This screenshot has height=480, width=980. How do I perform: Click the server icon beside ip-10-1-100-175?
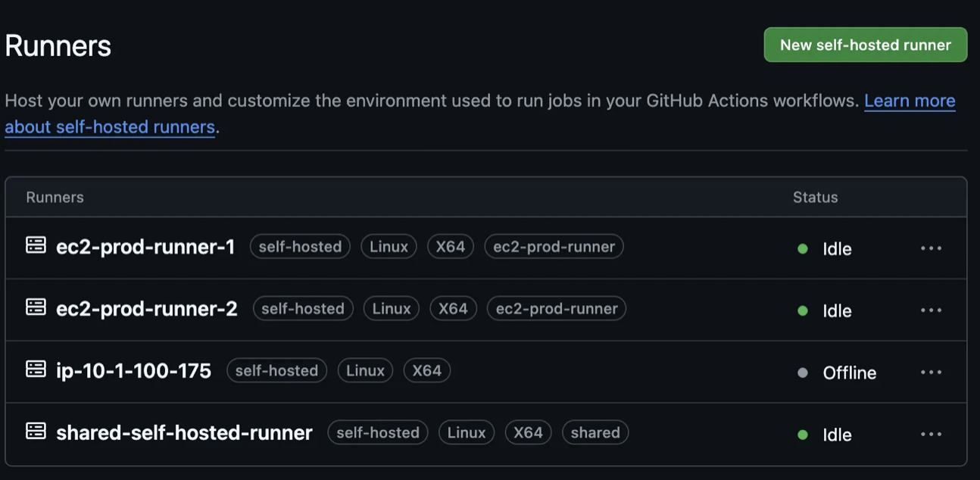[36, 369]
